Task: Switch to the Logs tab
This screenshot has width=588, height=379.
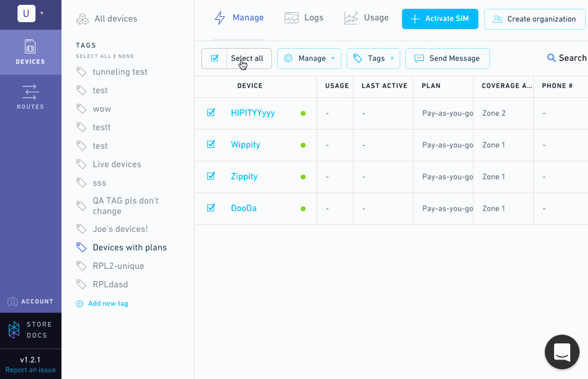Action: [x=304, y=18]
